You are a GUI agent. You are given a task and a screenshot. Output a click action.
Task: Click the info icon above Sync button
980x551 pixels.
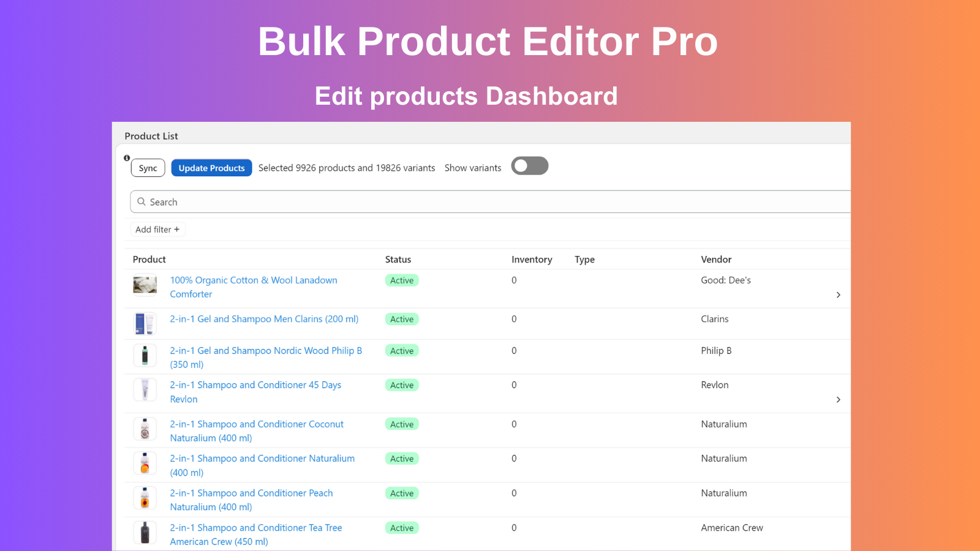(x=127, y=158)
